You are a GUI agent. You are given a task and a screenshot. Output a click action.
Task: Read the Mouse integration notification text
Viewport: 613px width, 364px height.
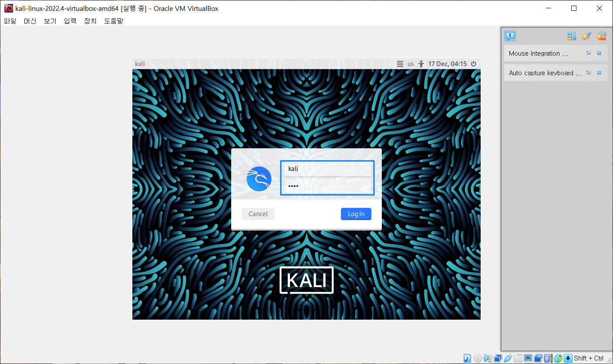[x=539, y=53]
